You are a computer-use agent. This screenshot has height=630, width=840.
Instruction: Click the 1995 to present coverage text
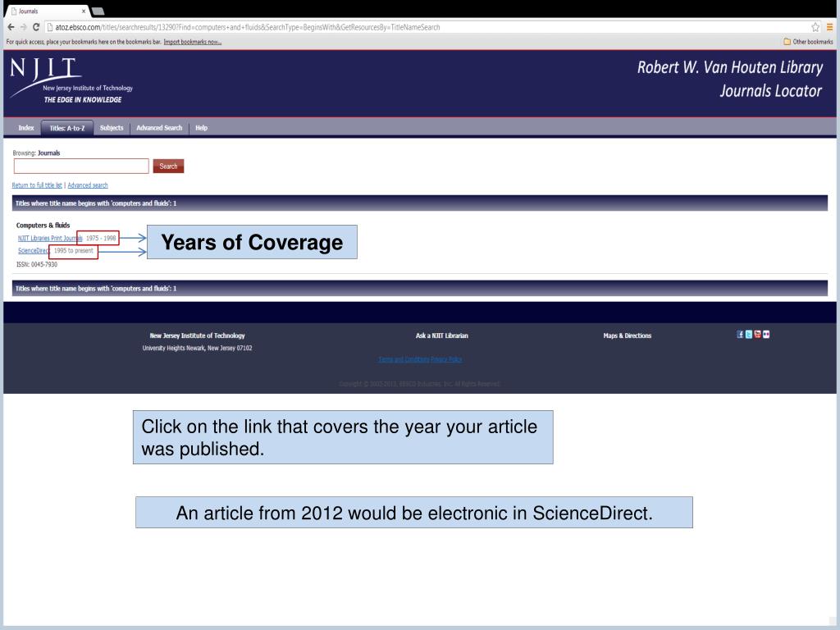click(73, 251)
